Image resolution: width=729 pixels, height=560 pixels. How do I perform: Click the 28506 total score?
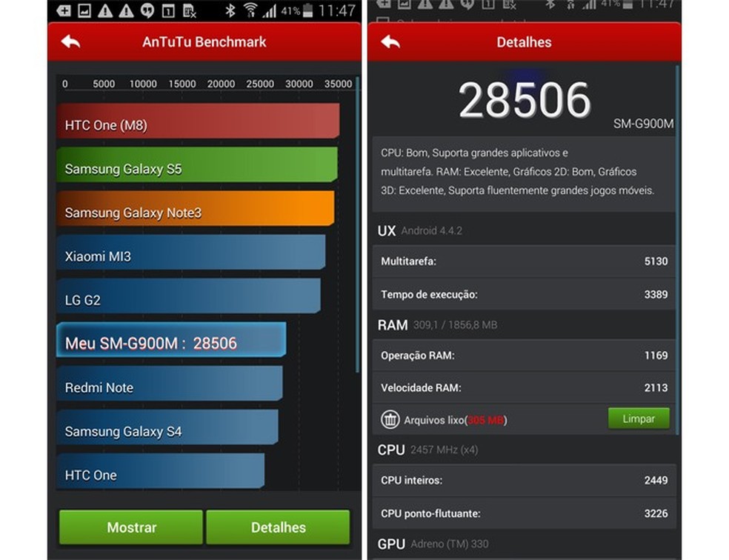click(524, 99)
